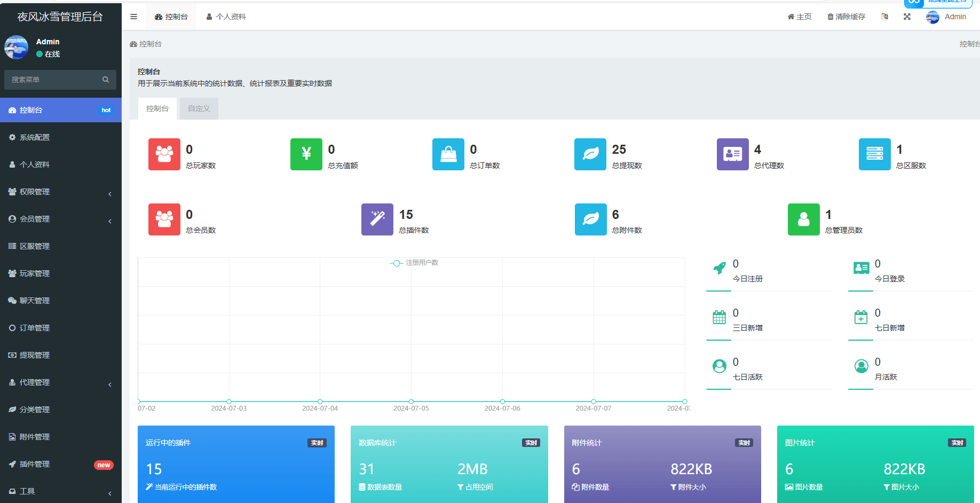Click the 2024-07-05 data point on chart
Screen dimensions: 980x503
point(411,401)
